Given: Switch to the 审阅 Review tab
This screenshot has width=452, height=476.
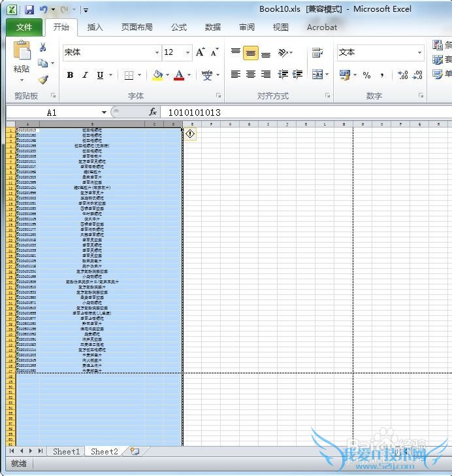Looking at the screenshot, I should [x=247, y=27].
